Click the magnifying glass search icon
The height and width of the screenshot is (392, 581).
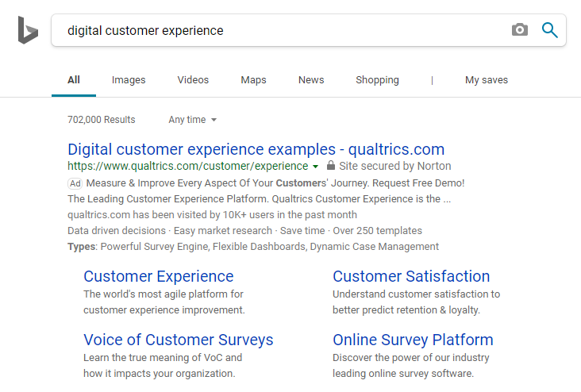pos(549,30)
